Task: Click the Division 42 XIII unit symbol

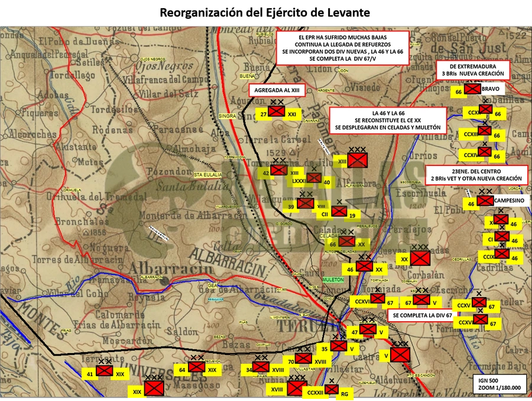Action: click(279, 170)
